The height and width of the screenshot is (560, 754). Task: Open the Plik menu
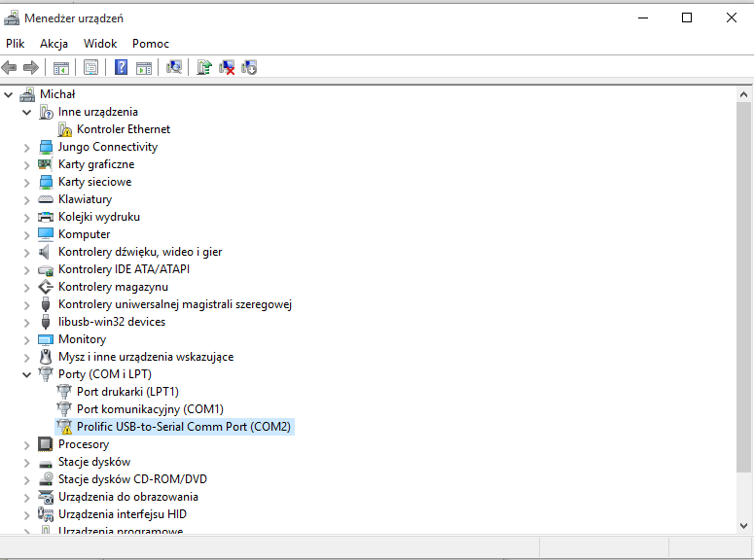(x=15, y=44)
